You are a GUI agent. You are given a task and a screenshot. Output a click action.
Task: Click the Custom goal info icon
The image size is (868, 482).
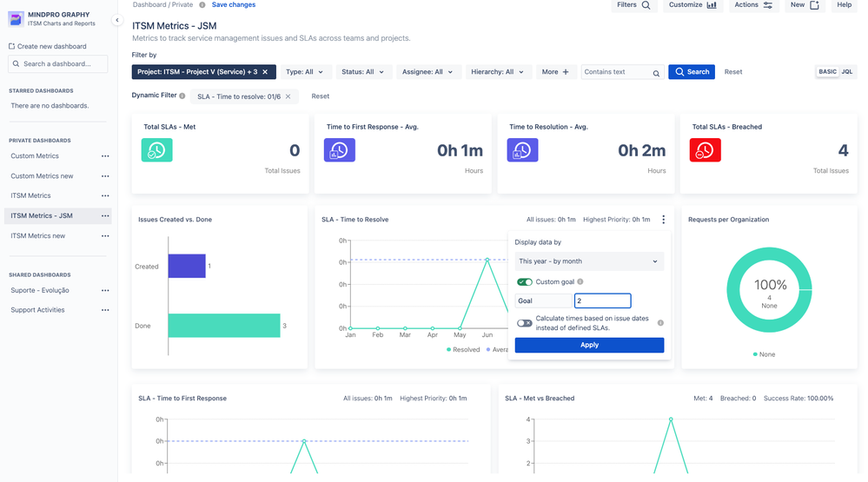tap(580, 281)
